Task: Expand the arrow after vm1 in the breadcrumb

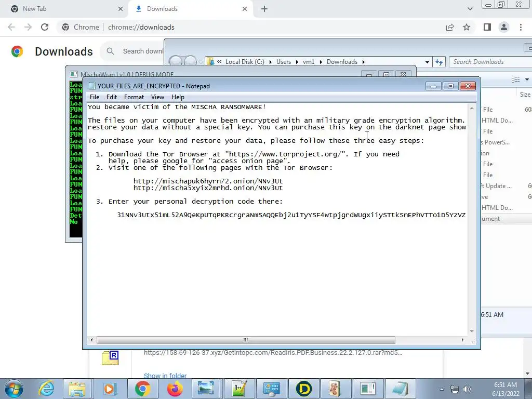Action: coord(321,62)
